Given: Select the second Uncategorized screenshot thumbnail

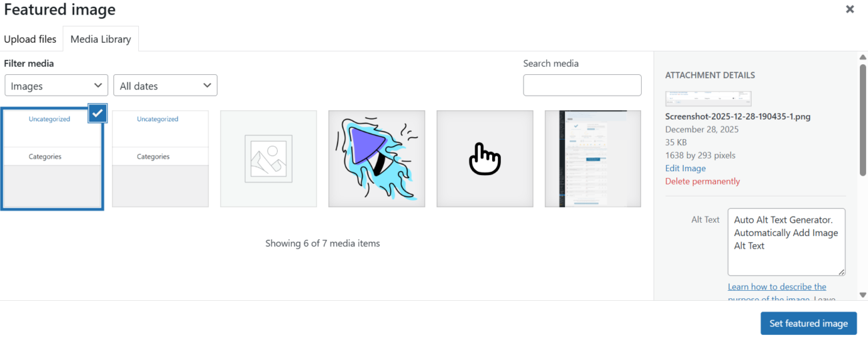Looking at the screenshot, I should coord(160,158).
